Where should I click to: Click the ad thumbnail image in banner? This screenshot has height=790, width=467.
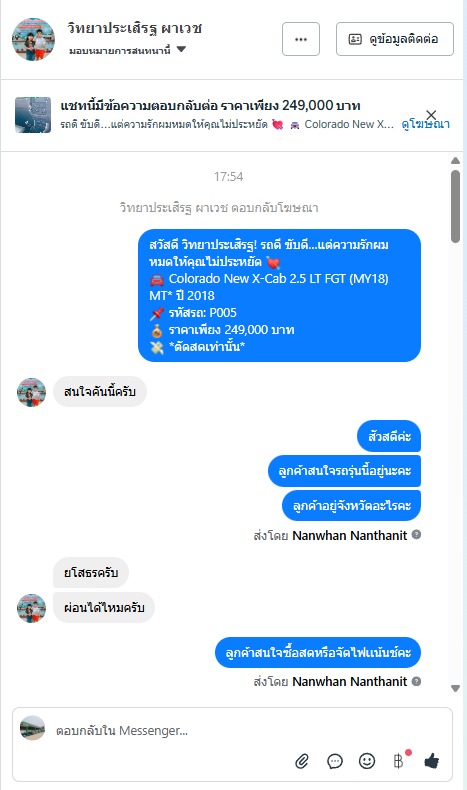pyautogui.click(x=33, y=115)
